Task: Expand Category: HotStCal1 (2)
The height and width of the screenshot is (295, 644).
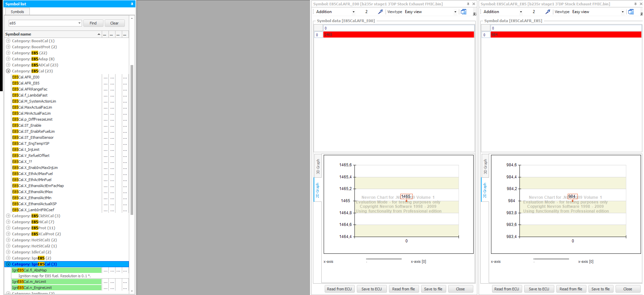Action: [8, 240]
